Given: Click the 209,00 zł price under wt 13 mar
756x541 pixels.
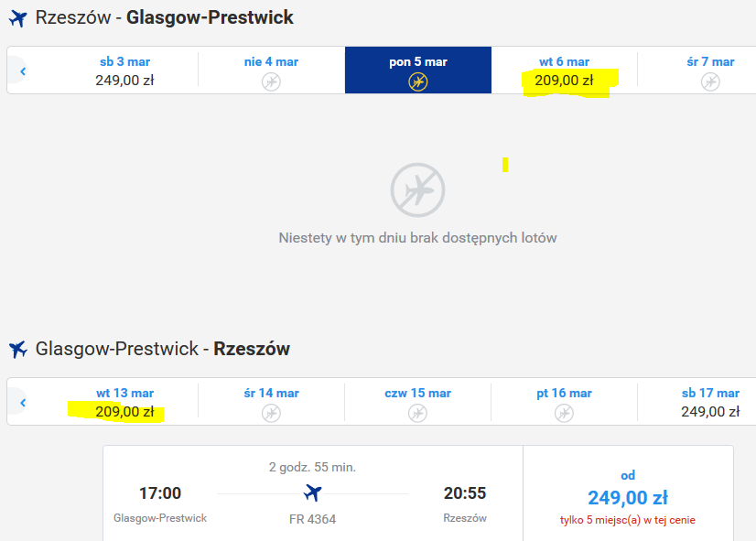Looking at the screenshot, I should coord(124,412).
